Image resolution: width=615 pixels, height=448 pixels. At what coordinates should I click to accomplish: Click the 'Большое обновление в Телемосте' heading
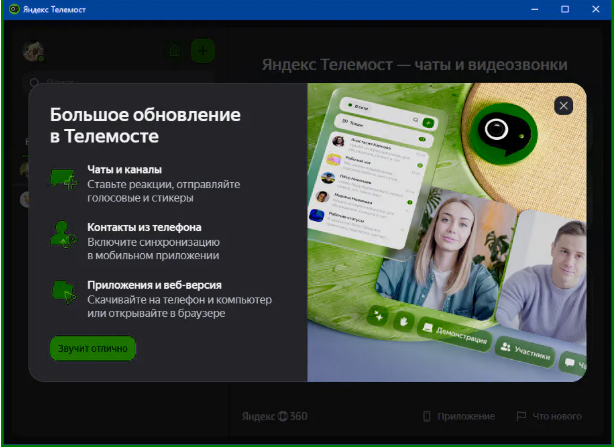point(145,126)
